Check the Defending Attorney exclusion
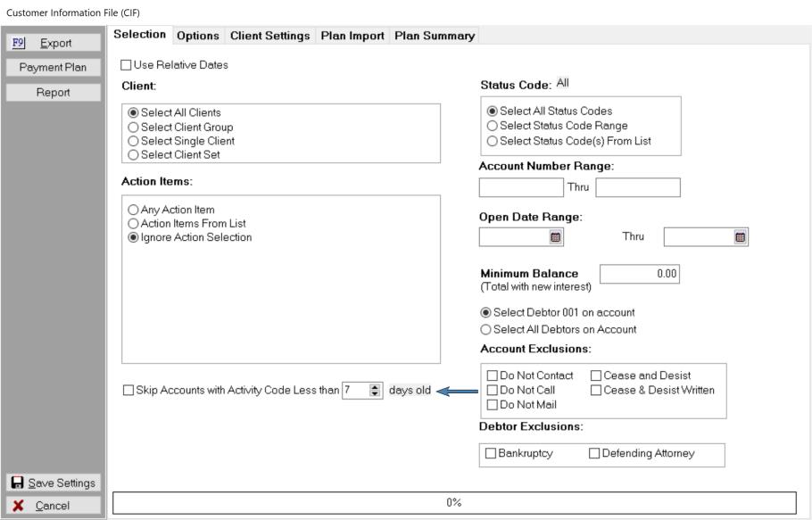 coord(594,453)
